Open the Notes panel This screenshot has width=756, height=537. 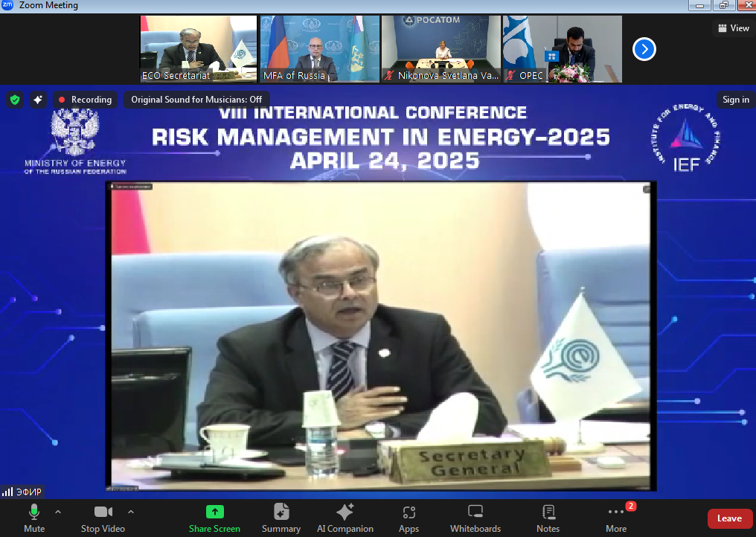point(548,518)
